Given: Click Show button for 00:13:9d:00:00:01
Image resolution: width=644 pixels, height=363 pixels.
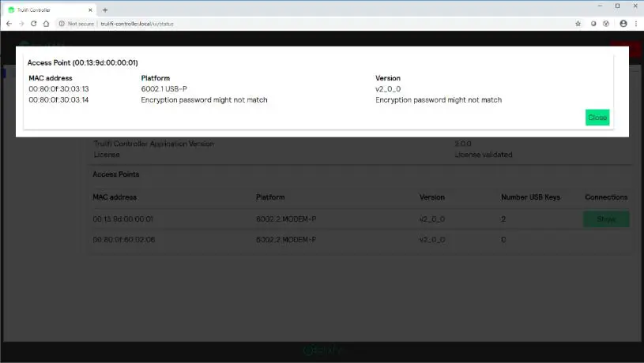Looking at the screenshot, I should [x=606, y=219].
